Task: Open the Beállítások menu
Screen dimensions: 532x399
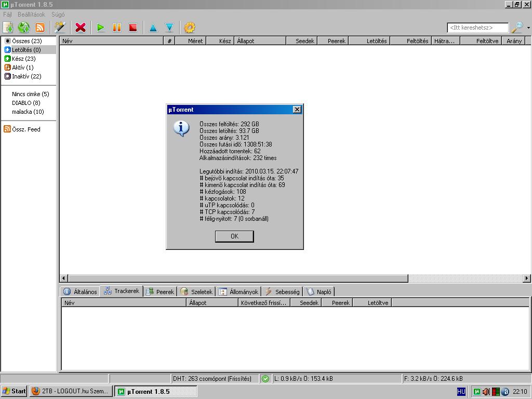Action: (x=31, y=14)
